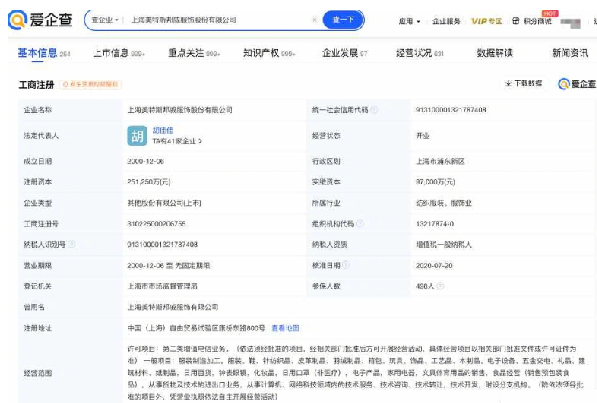The width and height of the screenshot is (597, 403).
Task: Select the 营业期限 date range value
Action: (x=169, y=265)
